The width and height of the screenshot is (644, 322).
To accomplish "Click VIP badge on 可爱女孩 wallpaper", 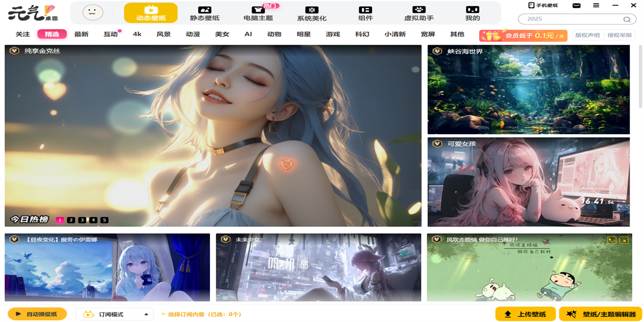I will [437, 144].
